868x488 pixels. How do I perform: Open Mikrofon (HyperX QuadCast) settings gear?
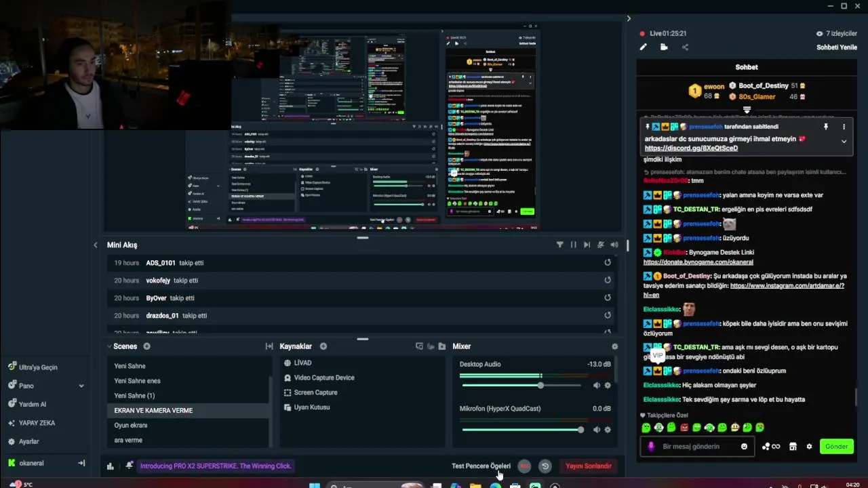tap(608, 430)
